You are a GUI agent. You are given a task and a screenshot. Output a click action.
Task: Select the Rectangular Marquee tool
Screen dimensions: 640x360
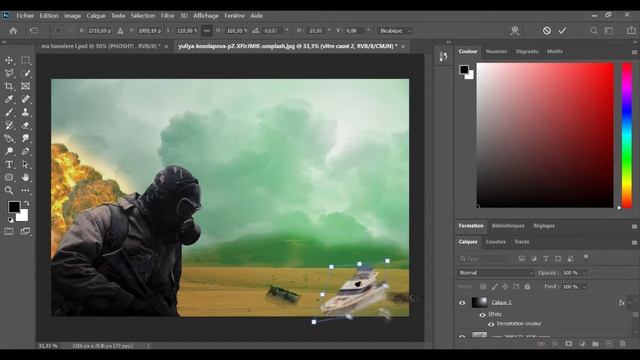pyautogui.click(x=25, y=60)
